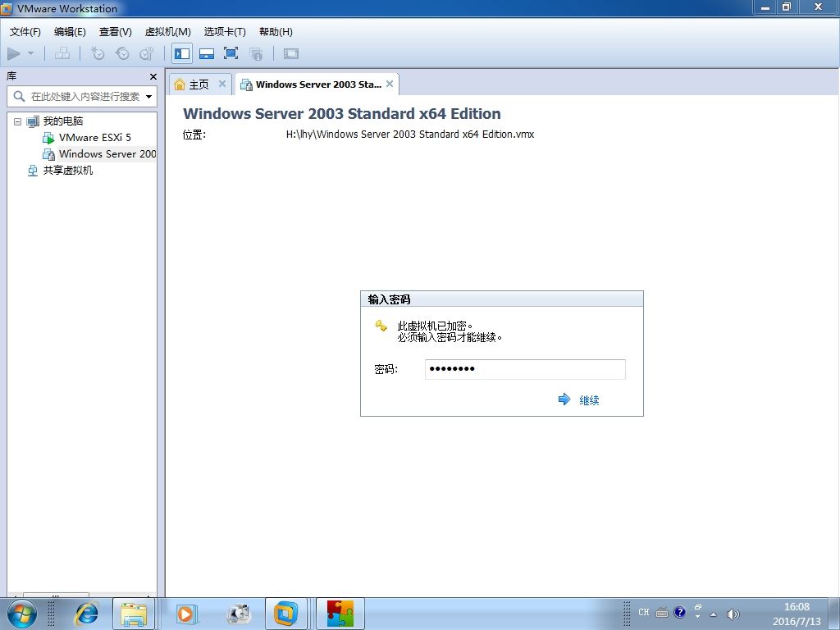The width and height of the screenshot is (840, 630).
Task: Click the help question mark tray icon
Action: click(680, 612)
